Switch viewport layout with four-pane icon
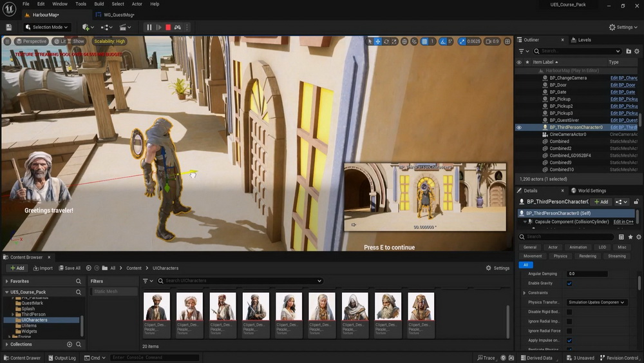 507,41
